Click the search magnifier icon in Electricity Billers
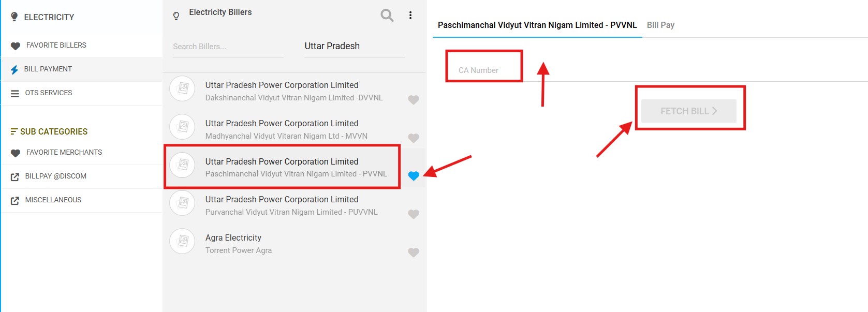Viewport: 868px width, 312px height. click(387, 15)
